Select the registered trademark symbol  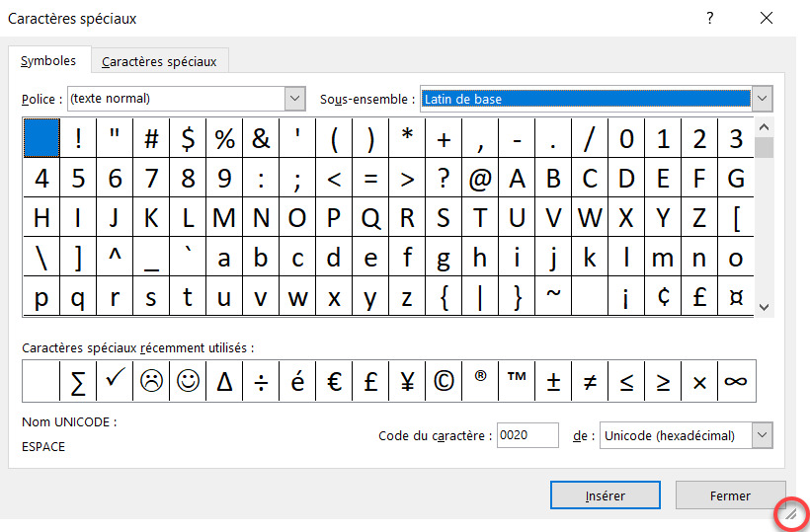point(480,381)
